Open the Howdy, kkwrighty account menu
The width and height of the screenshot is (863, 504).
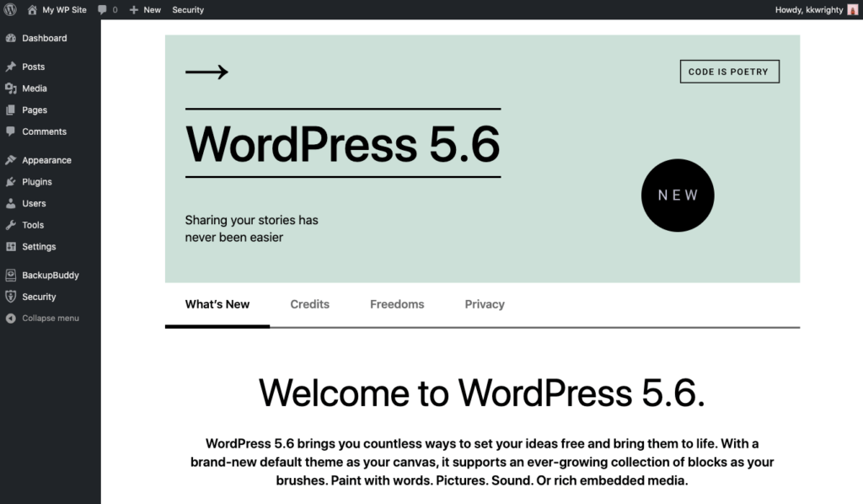[x=808, y=10]
